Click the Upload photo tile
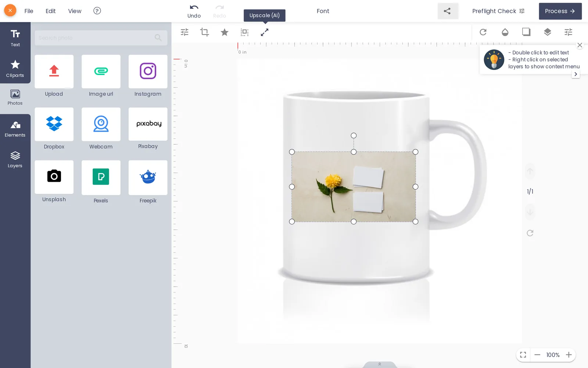The image size is (588, 368). click(x=54, y=71)
